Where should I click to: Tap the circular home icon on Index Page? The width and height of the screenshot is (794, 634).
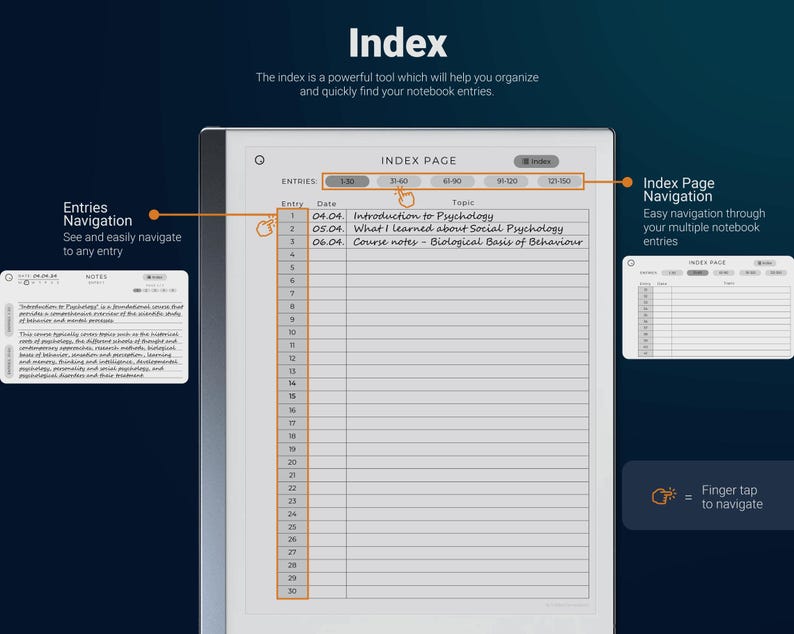[260, 160]
